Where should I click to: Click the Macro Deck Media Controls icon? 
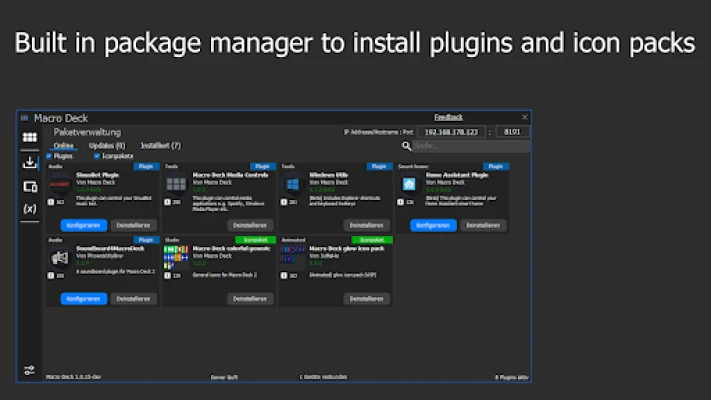(x=176, y=184)
